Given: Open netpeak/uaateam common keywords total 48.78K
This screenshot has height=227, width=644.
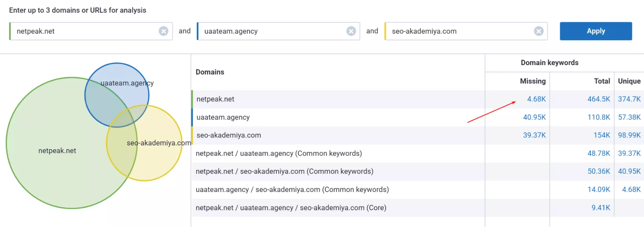Looking at the screenshot, I should click(x=599, y=153).
